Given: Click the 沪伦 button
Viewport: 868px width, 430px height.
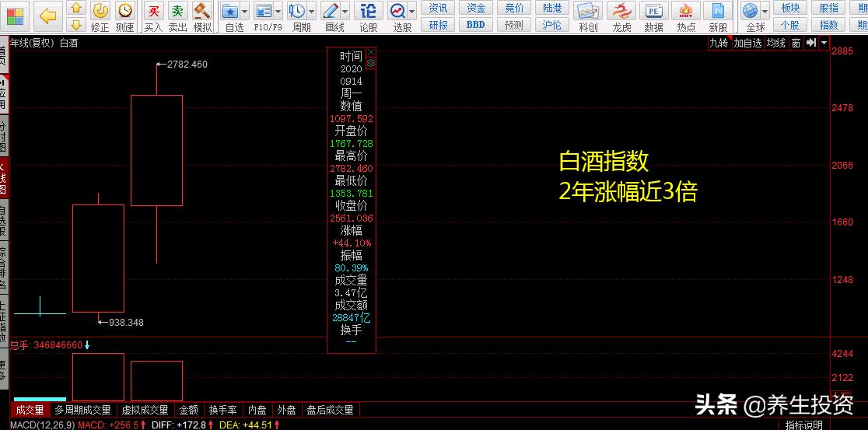Looking at the screenshot, I should tap(552, 25).
